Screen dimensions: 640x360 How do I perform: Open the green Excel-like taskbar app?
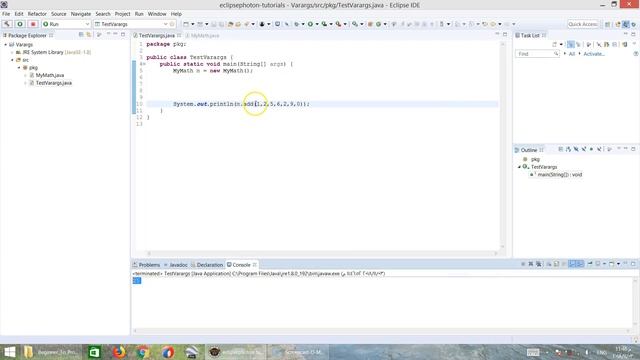click(x=94, y=352)
